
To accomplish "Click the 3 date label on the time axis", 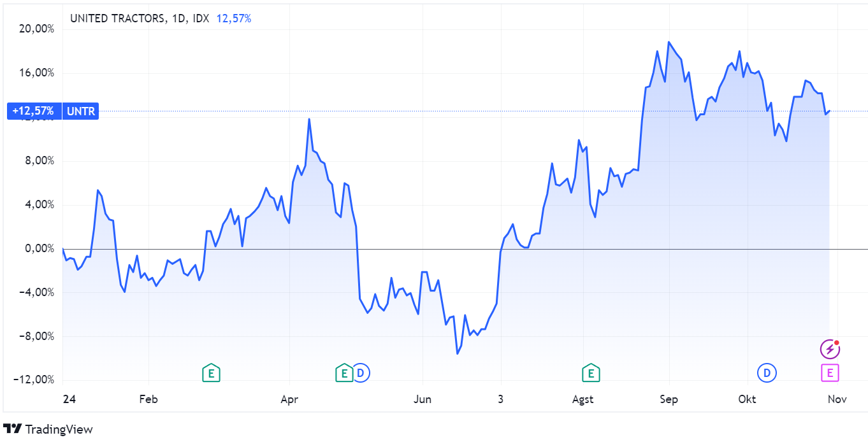I will (500, 400).
